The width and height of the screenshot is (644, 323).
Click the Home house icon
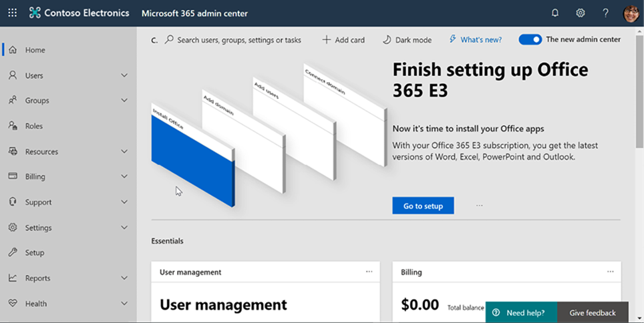[x=13, y=50]
